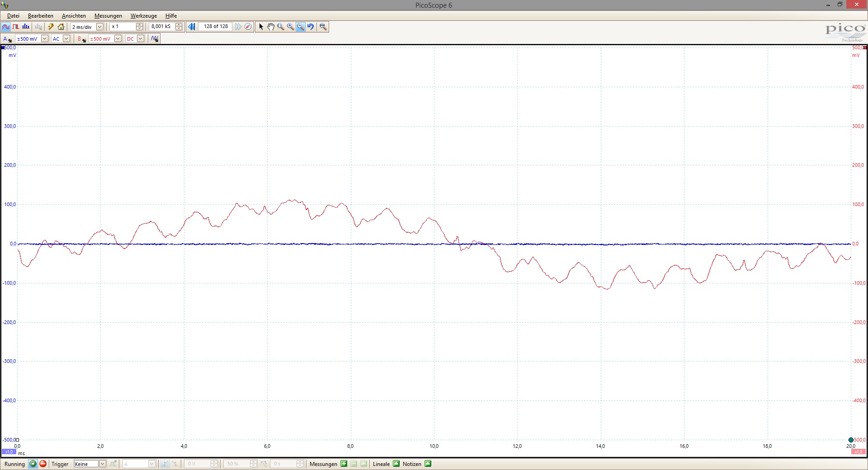The height and width of the screenshot is (470, 868).
Task: Go to first waveform buffer
Action: click(192, 27)
